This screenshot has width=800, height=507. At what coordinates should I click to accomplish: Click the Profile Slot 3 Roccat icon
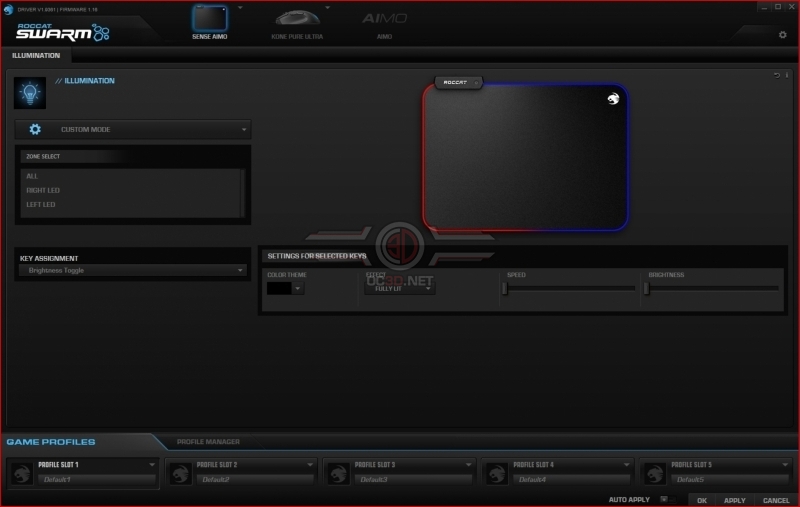338,473
